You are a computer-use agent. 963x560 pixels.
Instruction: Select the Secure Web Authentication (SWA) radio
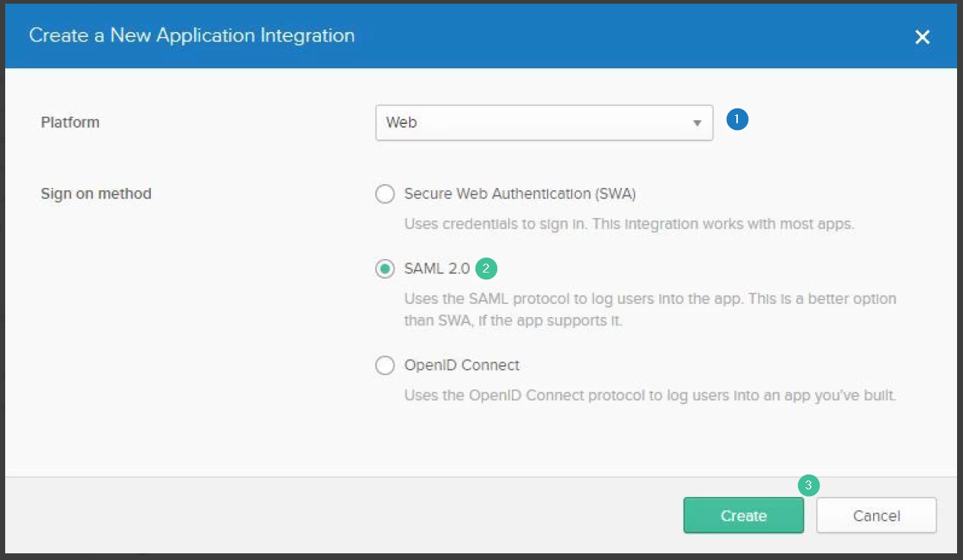coord(385,195)
